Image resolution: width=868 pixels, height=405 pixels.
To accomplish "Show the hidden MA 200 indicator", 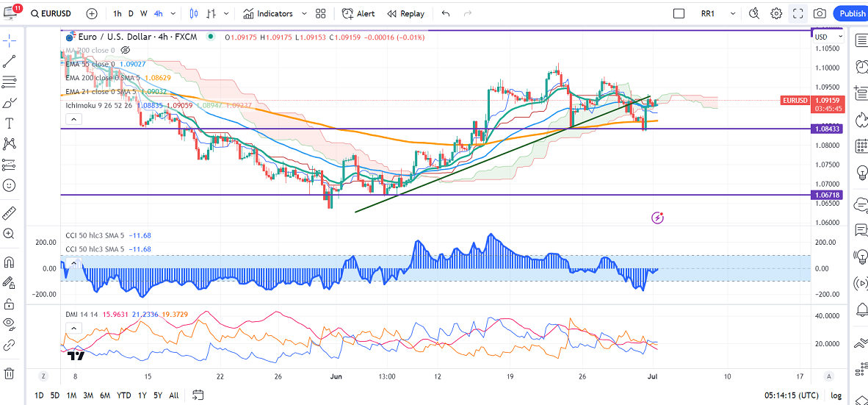I will pos(125,51).
